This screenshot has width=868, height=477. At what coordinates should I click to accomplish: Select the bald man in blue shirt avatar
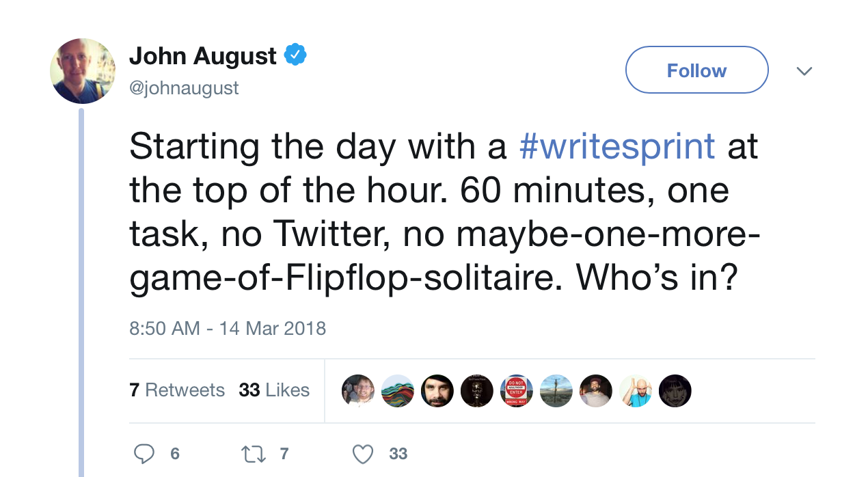point(636,391)
